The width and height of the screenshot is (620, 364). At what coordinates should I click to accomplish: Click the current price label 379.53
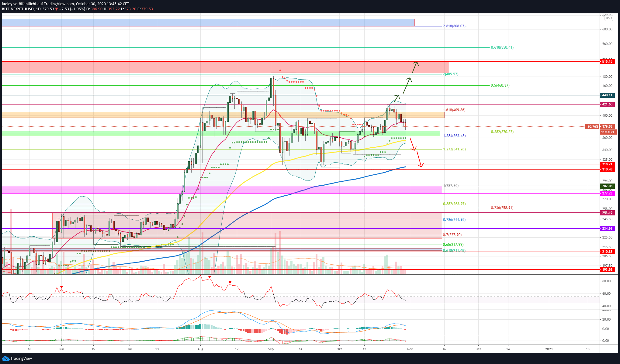coord(607,126)
